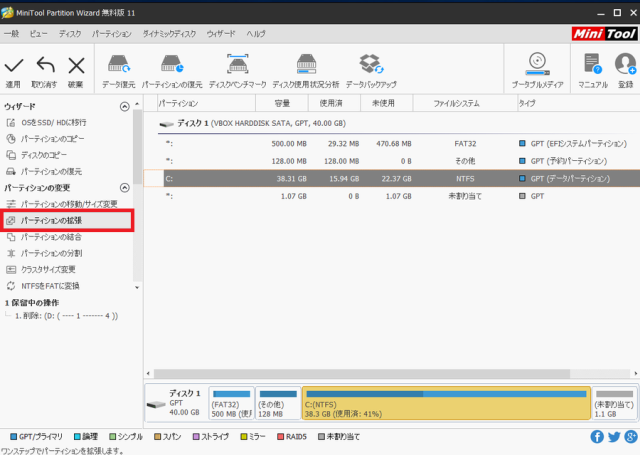
Task: Select the 128 MB (その他) disk map block
Action: (x=278, y=403)
